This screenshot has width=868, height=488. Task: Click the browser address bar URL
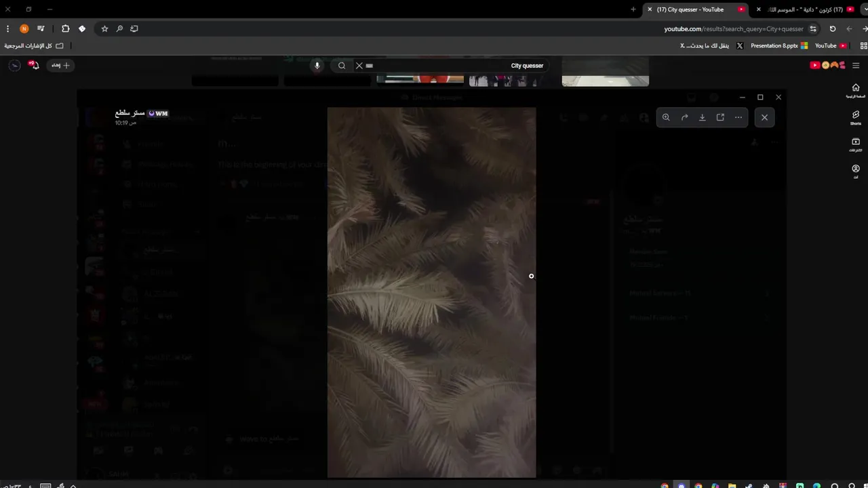[734, 29]
